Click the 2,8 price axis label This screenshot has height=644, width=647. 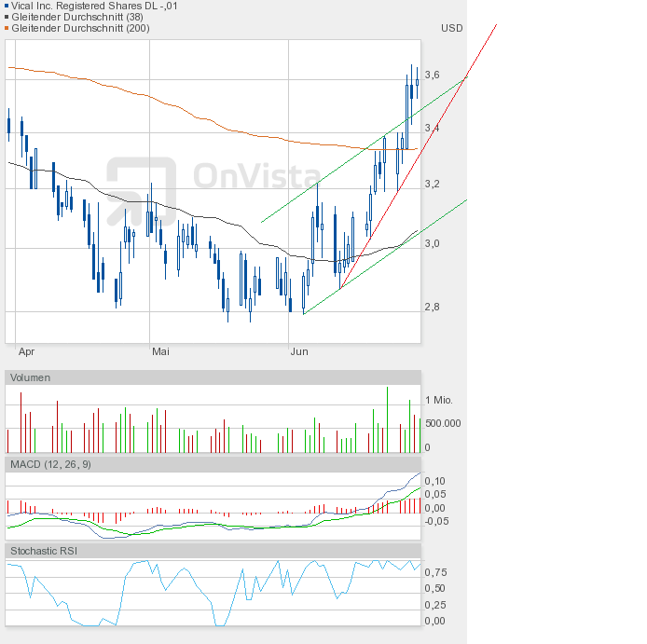click(x=433, y=307)
